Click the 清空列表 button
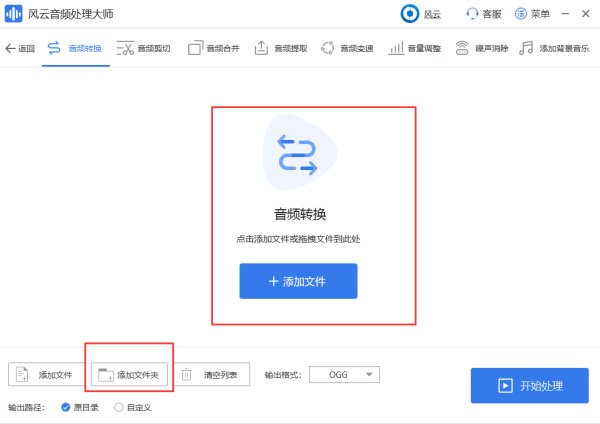The height and width of the screenshot is (424, 600). 212,374
